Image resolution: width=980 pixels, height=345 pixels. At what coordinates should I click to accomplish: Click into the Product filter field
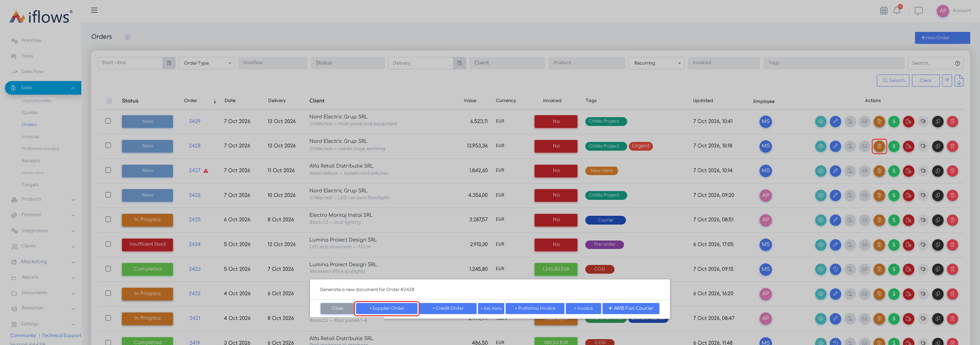pyautogui.click(x=587, y=63)
